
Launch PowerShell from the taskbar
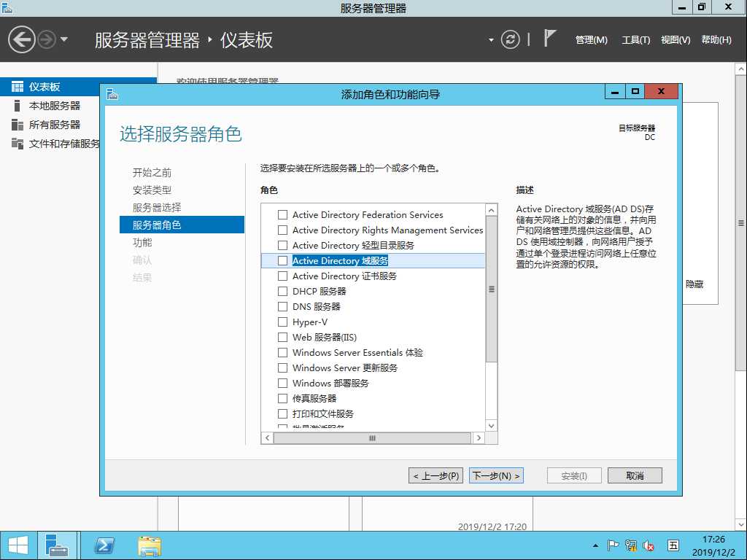[104, 545]
